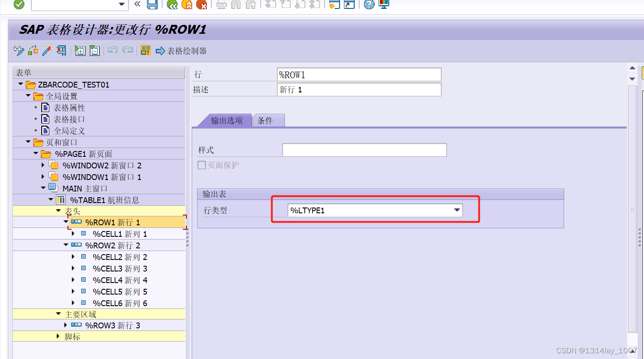Click the right panel vertical scrollbar

pyautogui.click(x=632, y=209)
